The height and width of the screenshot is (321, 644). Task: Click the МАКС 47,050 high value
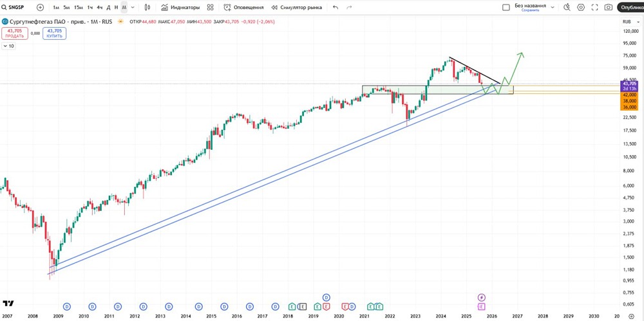[173, 22]
